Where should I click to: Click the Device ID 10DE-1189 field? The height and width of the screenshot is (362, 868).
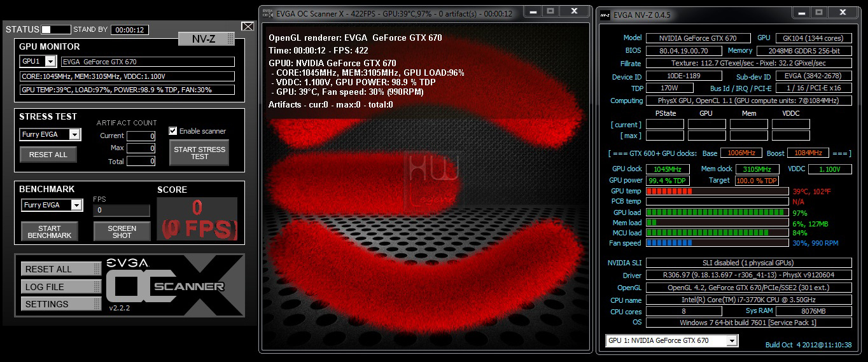click(x=684, y=76)
